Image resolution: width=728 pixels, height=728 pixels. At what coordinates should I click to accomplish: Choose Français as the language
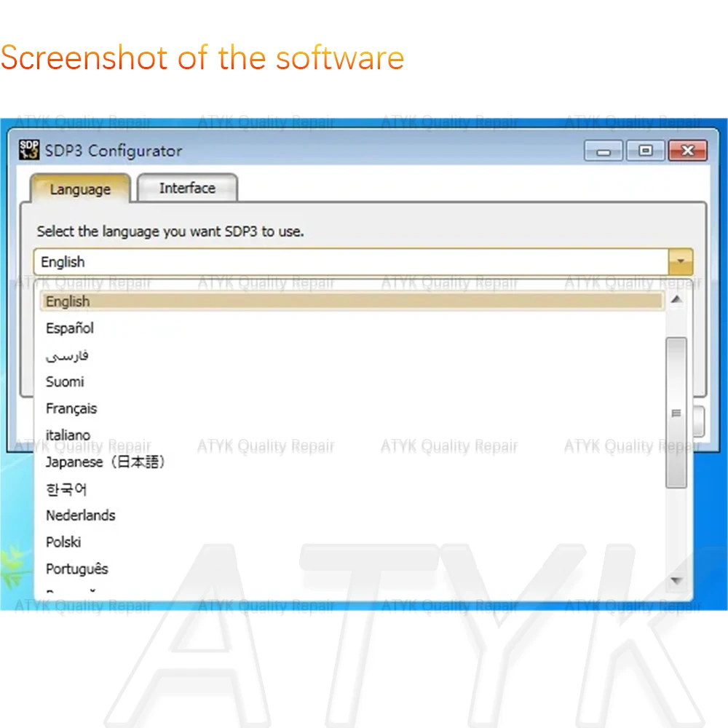pyautogui.click(x=352, y=408)
